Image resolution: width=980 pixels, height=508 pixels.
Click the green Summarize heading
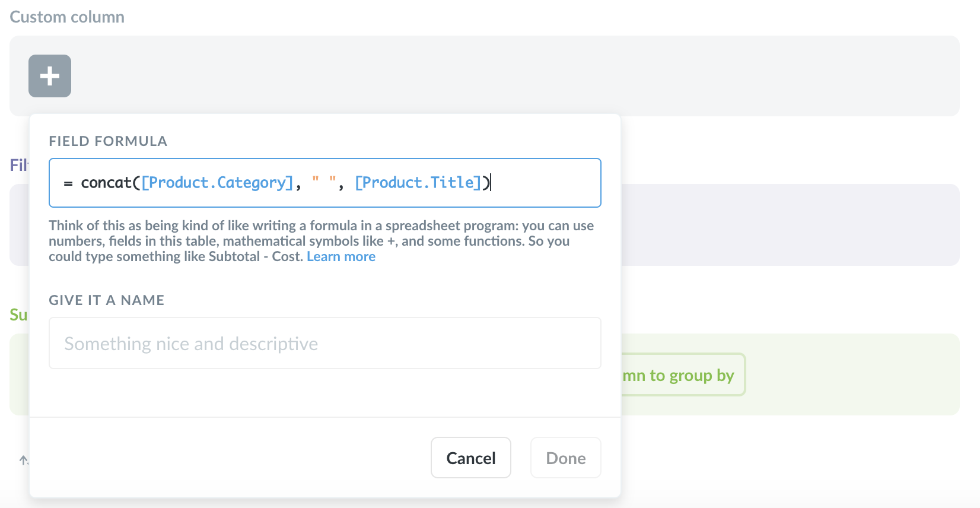pyautogui.click(x=18, y=315)
